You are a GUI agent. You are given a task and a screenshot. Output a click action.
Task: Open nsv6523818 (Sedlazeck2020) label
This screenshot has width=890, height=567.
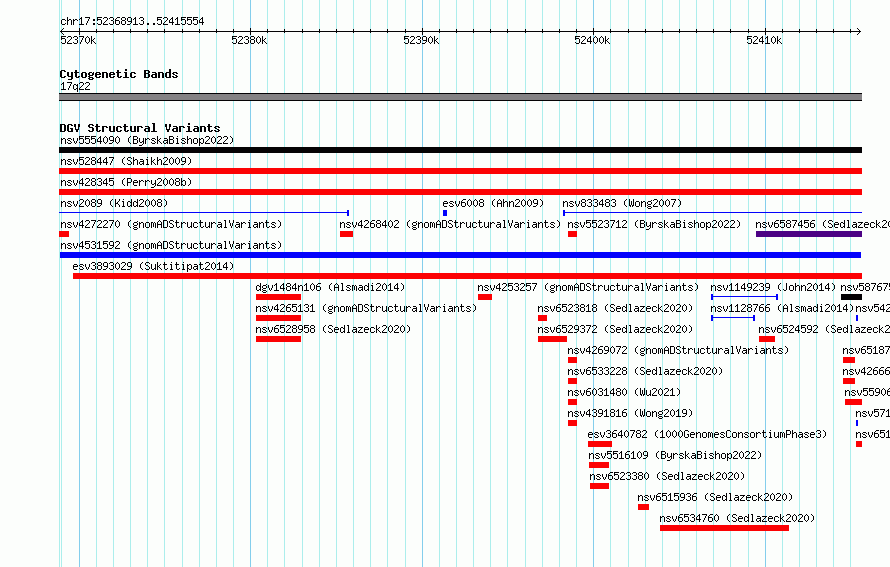[615, 308]
